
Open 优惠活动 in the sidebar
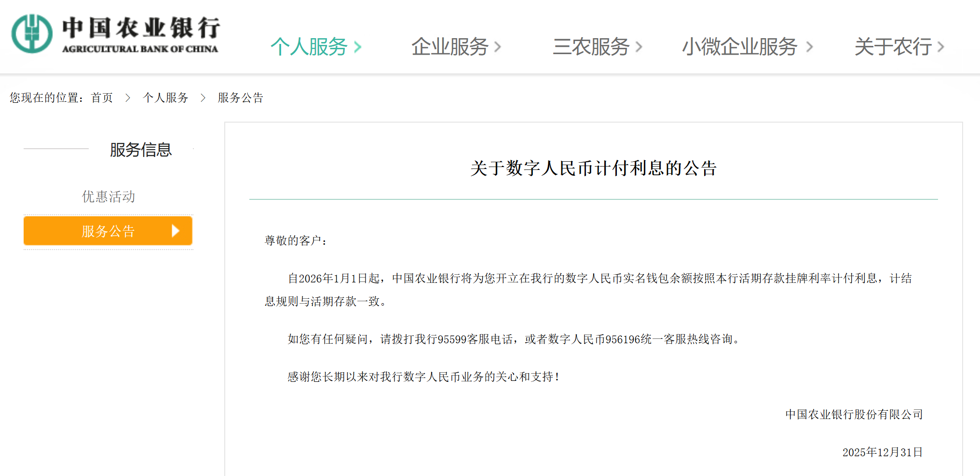click(x=109, y=196)
